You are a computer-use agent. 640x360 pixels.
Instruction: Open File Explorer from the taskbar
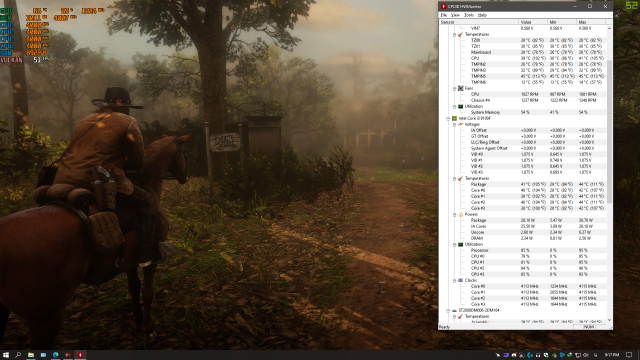tap(31, 355)
